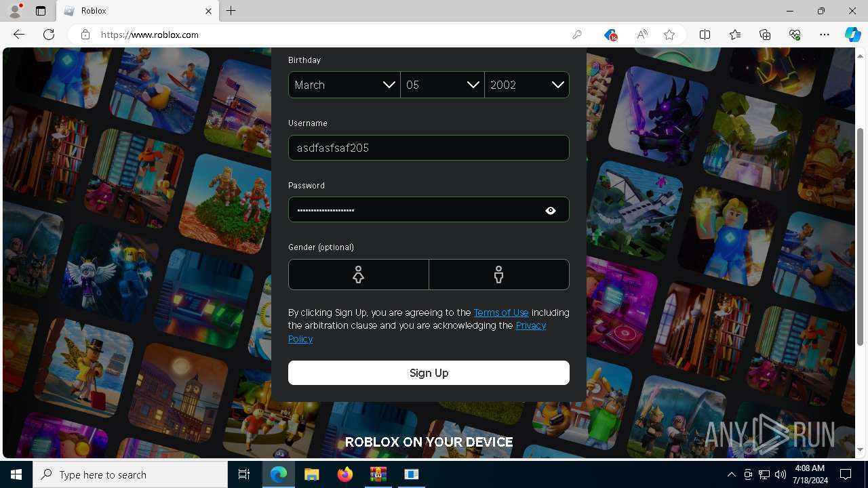This screenshot has width=868, height=488.
Task: Open the browser profile icon
Action: [15, 11]
